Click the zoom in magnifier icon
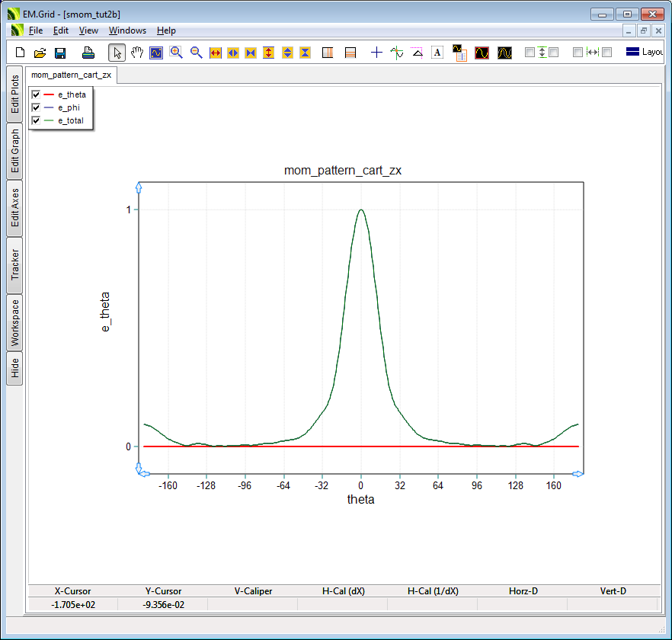 [176, 53]
